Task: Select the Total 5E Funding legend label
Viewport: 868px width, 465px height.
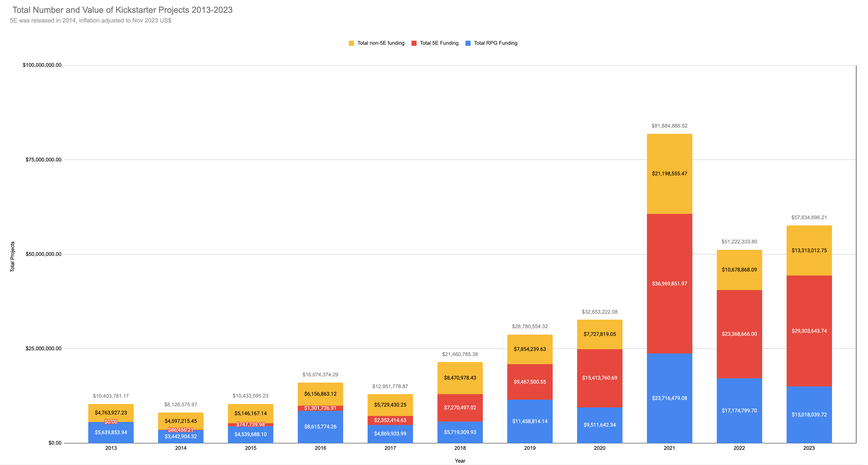Action: 439,43
